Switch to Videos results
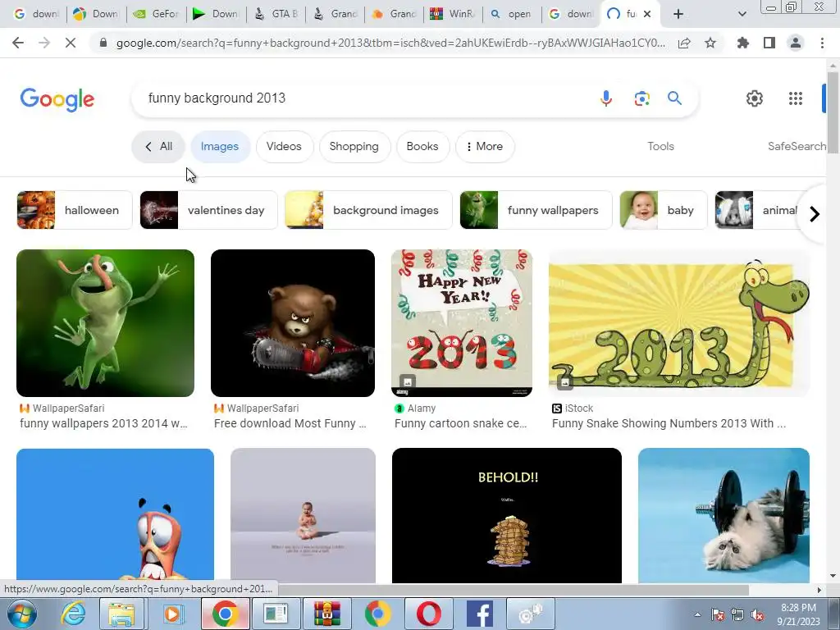The image size is (840, 630). [284, 146]
